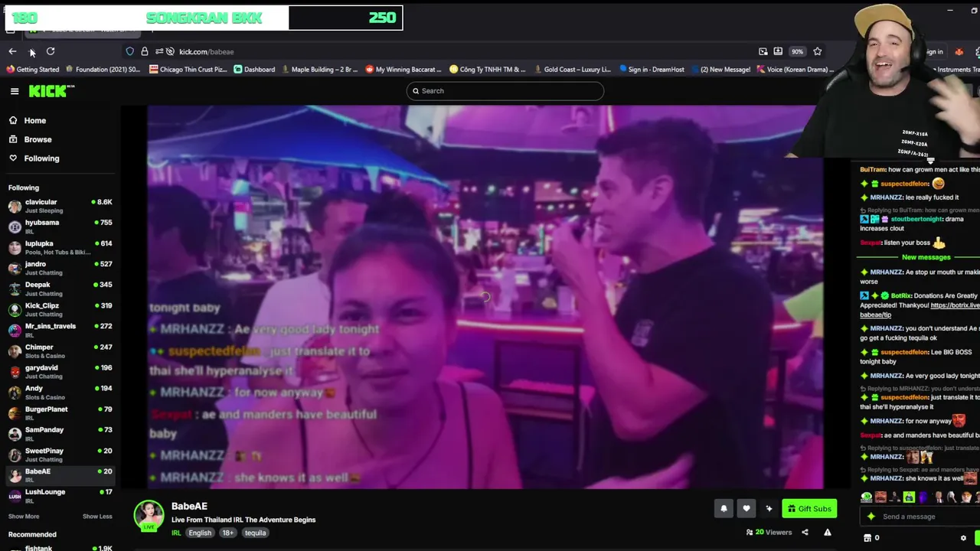Click the Gift Subs button
Viewport: 980px width, 551px height.
(x=809, y=508)
